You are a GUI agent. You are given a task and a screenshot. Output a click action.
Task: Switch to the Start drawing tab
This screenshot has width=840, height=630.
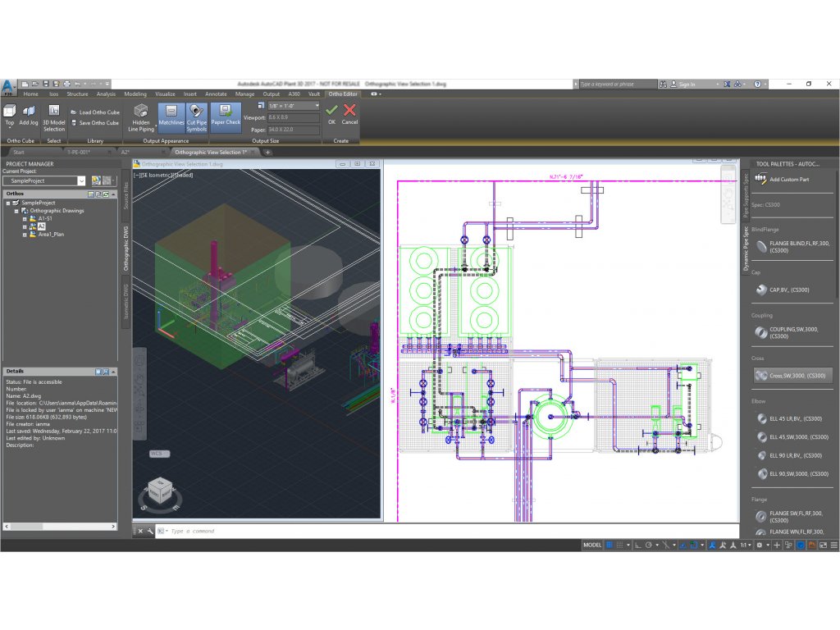tap(19, 152)
